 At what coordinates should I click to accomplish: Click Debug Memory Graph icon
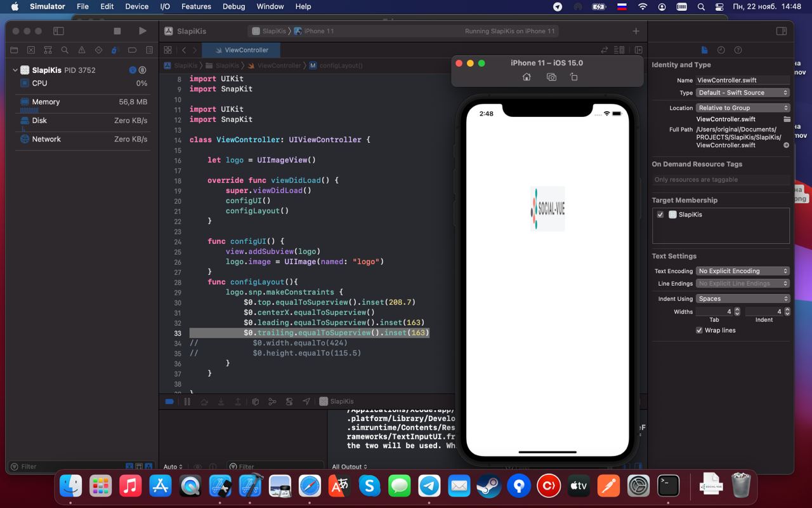click(x=272, y=401)
